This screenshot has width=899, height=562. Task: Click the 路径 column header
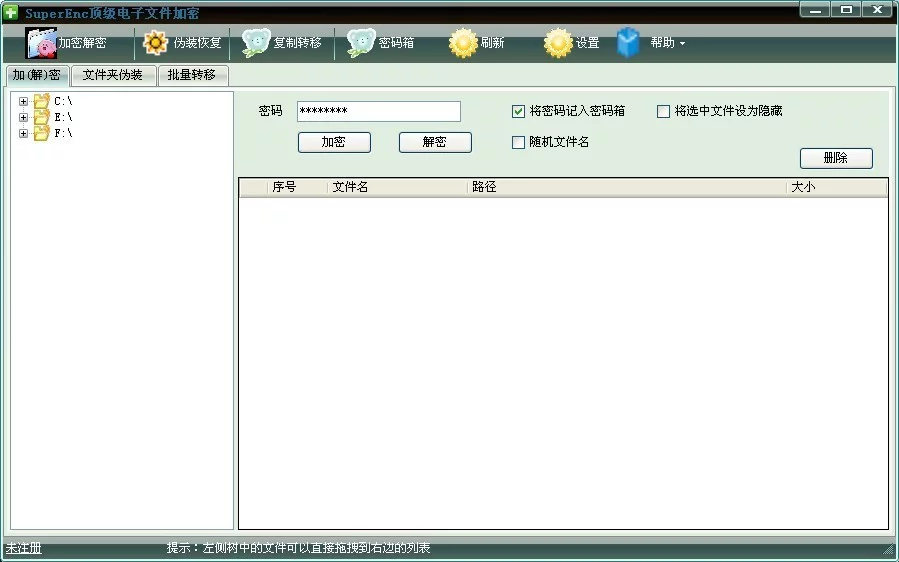627,188
